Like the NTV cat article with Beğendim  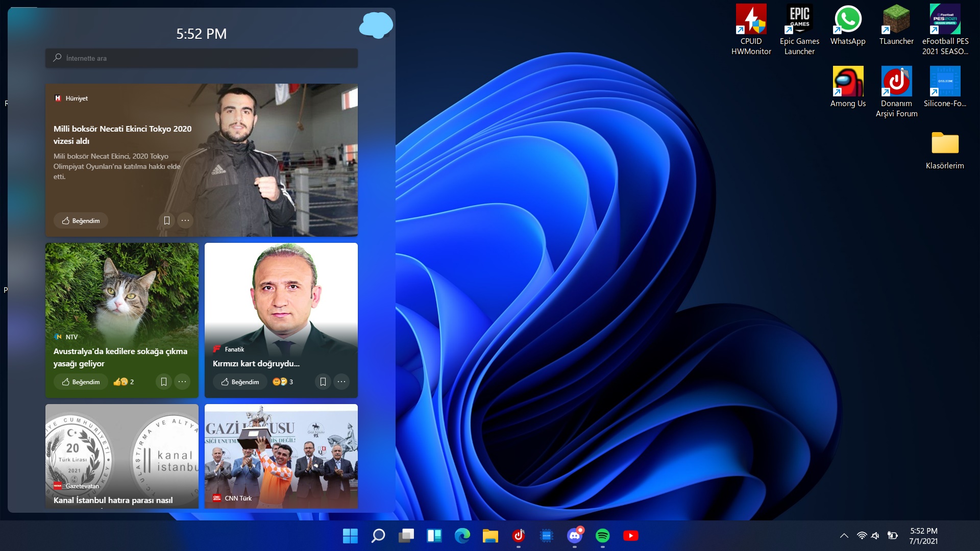pyautogui.click(x=81, y=382)
